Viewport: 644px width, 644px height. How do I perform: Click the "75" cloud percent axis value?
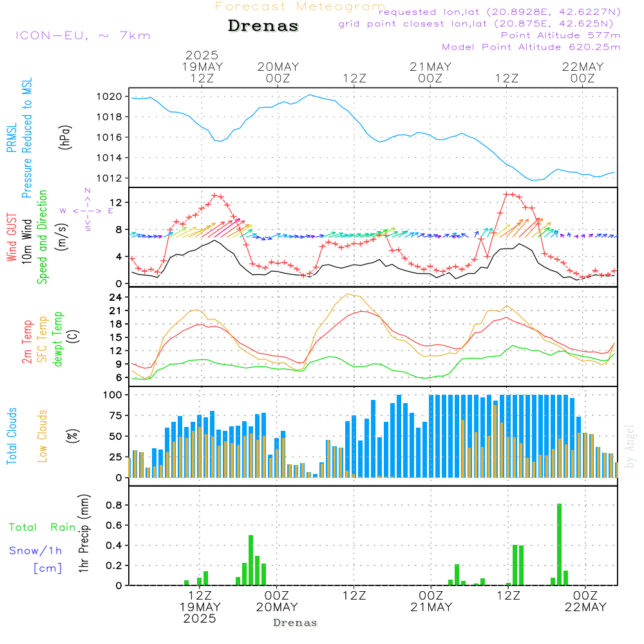click(x=116, y=415)
